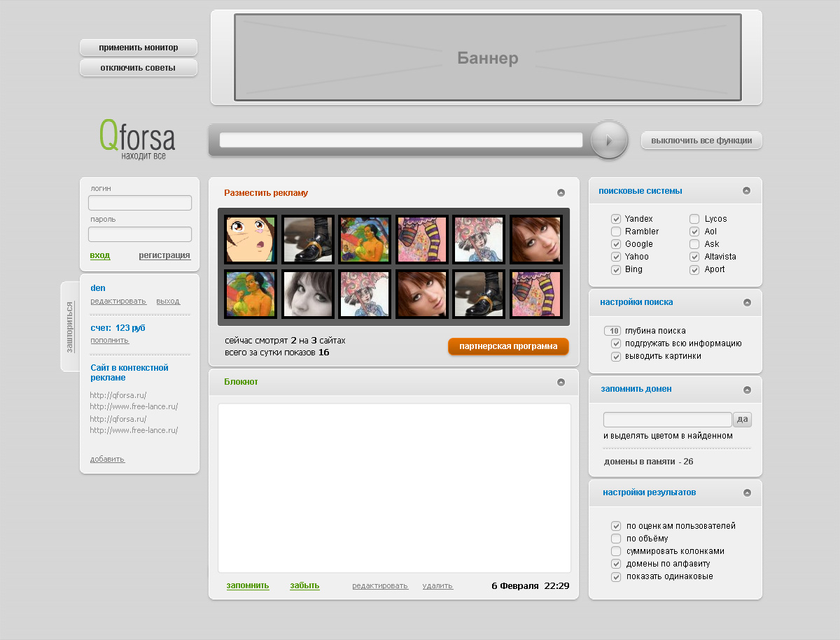840x640 pixels.
Task: Uncheck по оценкам пользователей
Action: (x=616, y=526)
